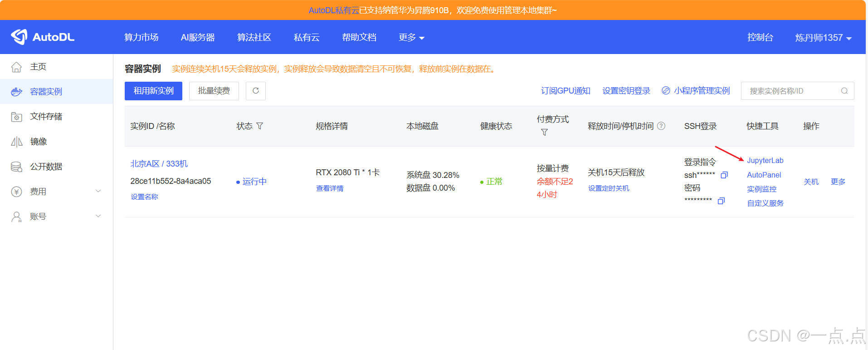Click the 余额不足24小时 warning
The width and height of the screenshot is (868, 350).
tap(555, 188)
